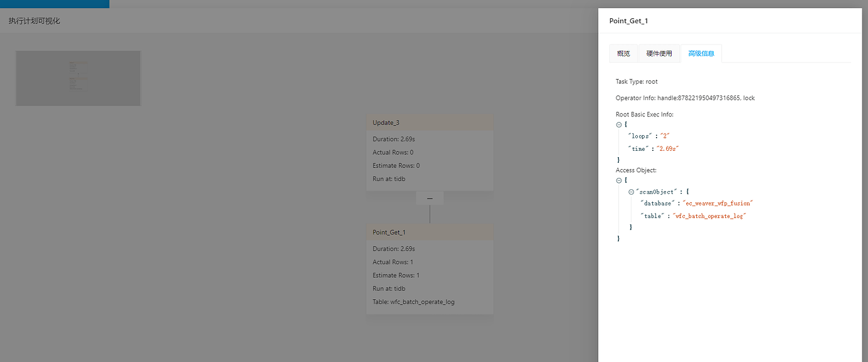Click Table: wfc_batch_operate_log in the node
868x362 pixels.
click(x=413, y=302)
